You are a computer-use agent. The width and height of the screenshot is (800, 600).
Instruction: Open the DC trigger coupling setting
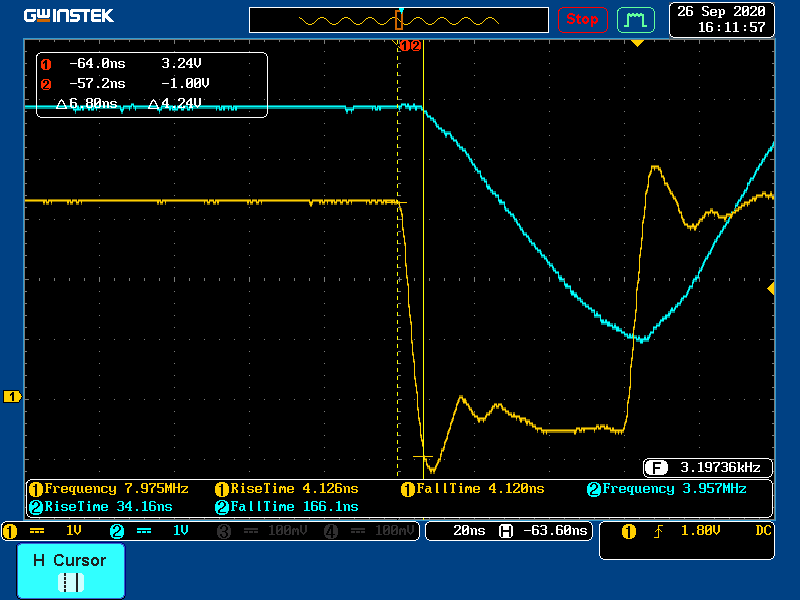pos(763,531)
